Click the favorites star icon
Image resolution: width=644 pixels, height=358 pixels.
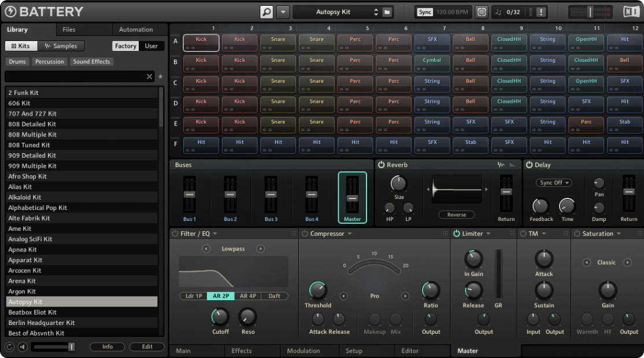click(x=160, y=76)
